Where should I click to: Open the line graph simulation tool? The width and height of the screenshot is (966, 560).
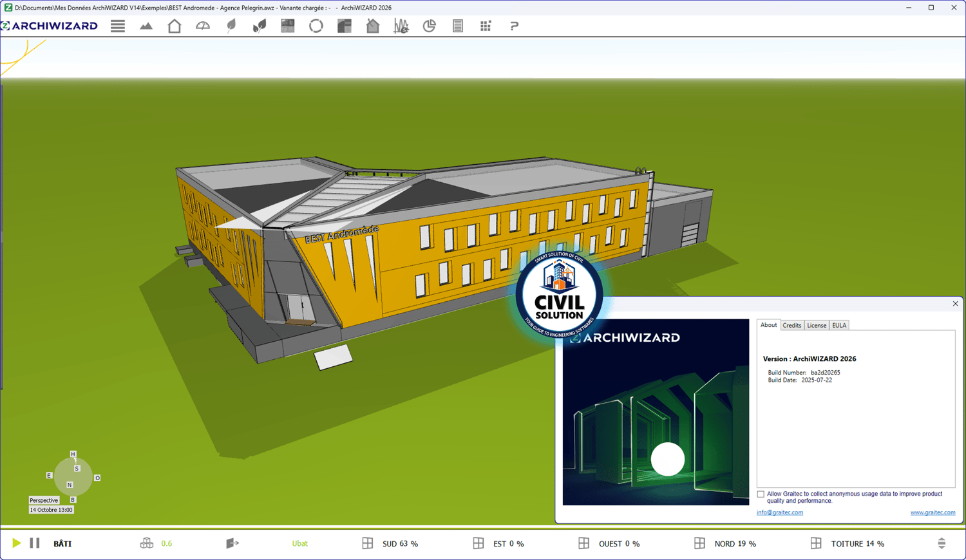(x=401, y=26)
